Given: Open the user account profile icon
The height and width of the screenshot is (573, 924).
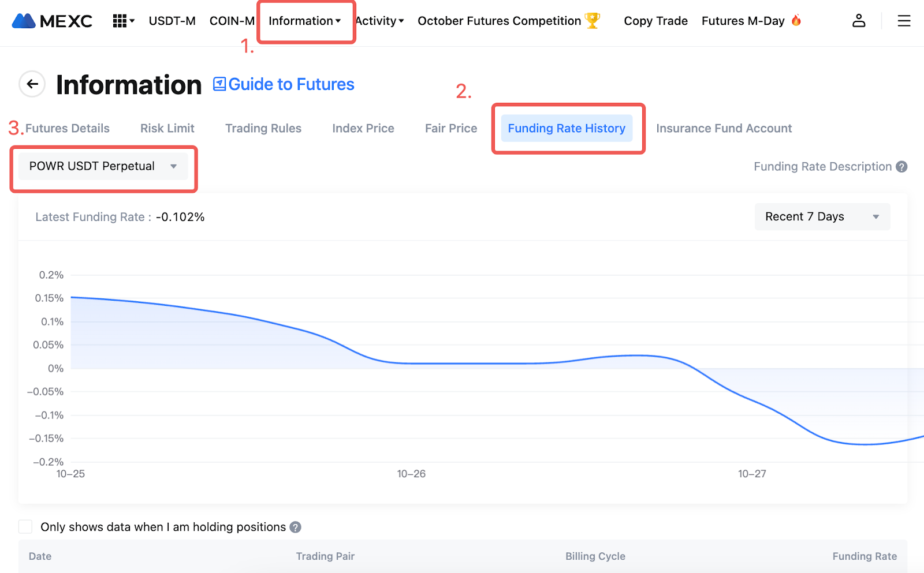Looking at the screenshot, I should tap(859, 21).
